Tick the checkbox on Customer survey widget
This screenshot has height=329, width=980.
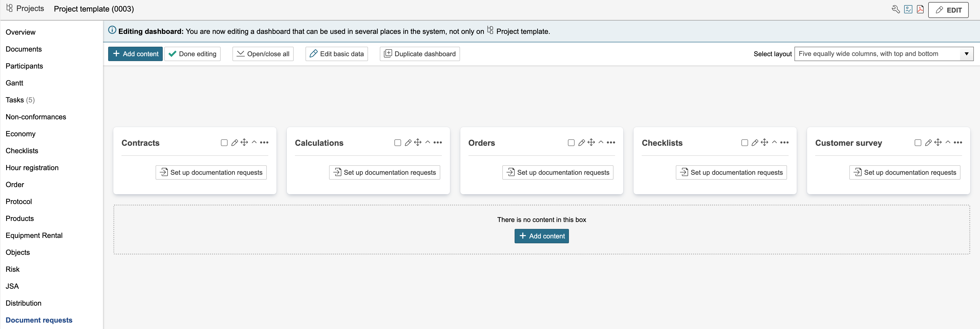[x=918, y=143]
